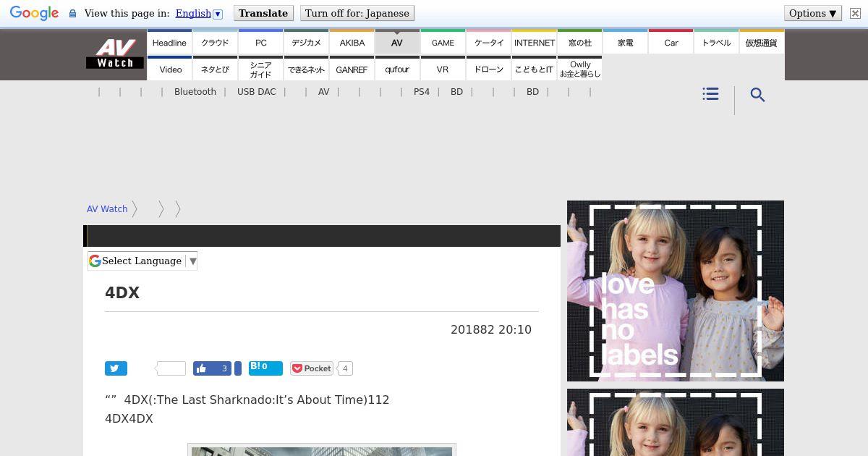Screen dimensions: 868x456
Task: Open the INTERNET tab
Action: click(x=534, y=42)
